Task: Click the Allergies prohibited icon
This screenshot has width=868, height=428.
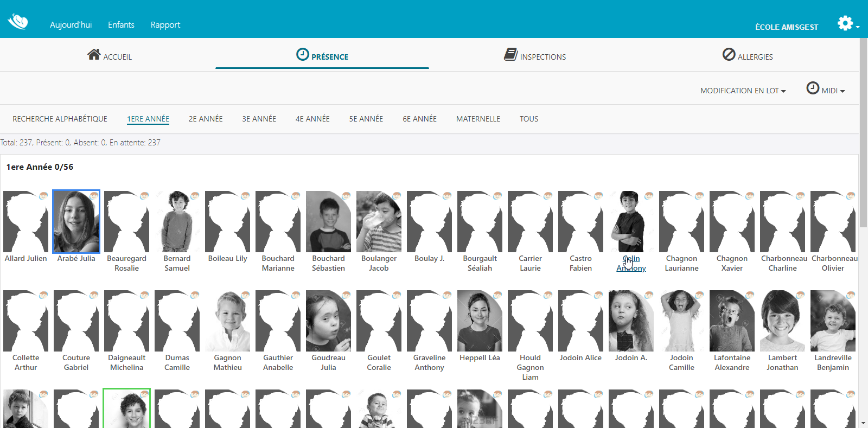Action: pos(729,54)
